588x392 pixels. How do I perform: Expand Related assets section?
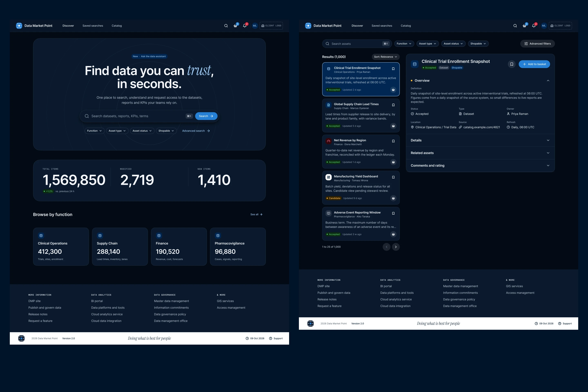480,153
